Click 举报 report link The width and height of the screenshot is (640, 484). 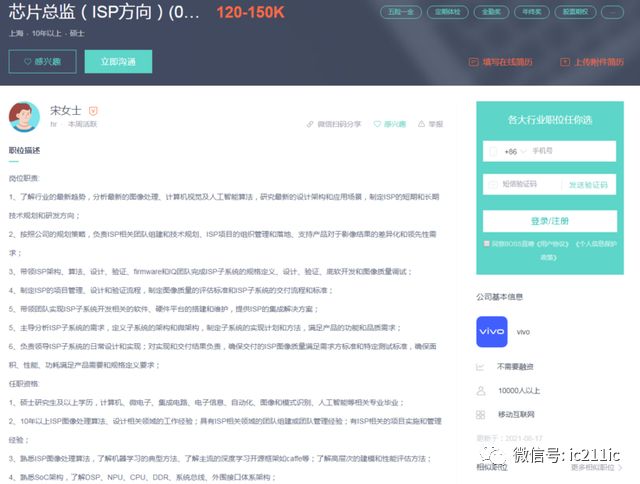point(436,124)
